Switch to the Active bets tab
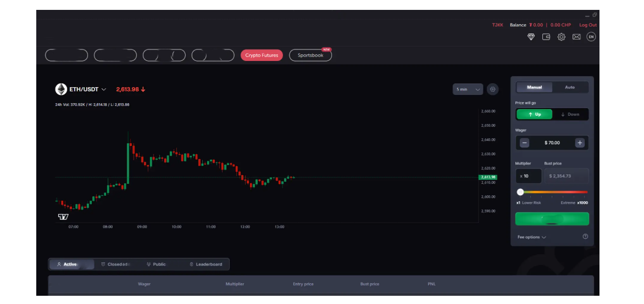Screen dimensions: 644x304 71,264
